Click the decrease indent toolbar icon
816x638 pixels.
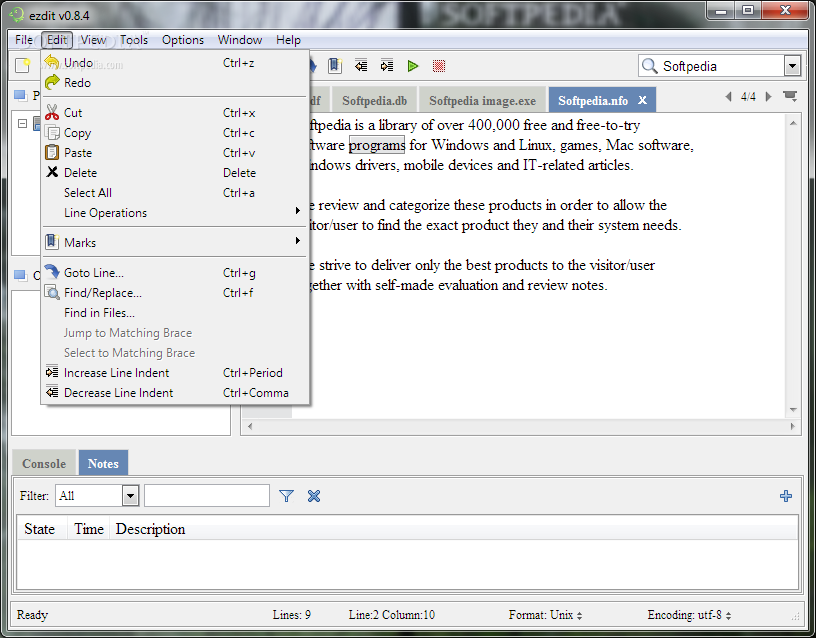(361, 66)
